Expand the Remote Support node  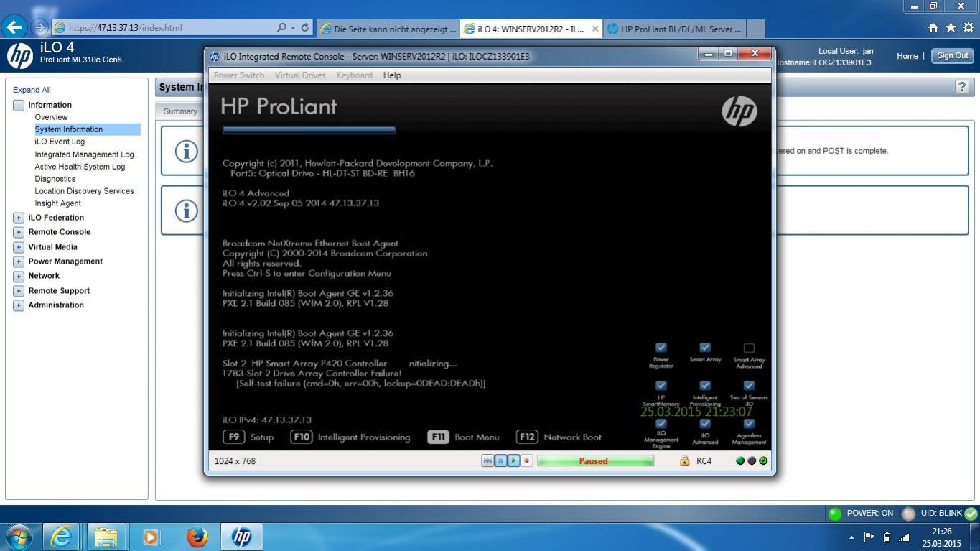[19, 291]
